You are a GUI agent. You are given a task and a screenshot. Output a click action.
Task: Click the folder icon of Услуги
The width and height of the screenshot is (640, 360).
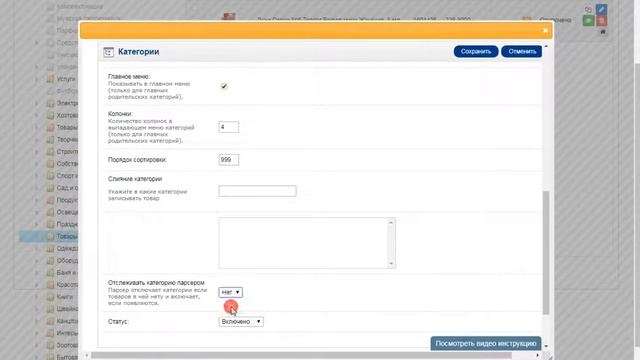pos(50,79)
